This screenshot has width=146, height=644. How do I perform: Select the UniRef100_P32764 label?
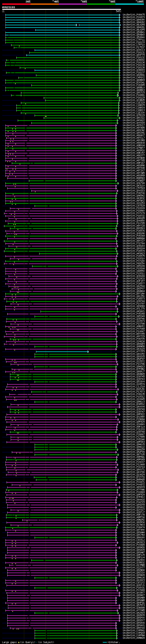[133, 243]
